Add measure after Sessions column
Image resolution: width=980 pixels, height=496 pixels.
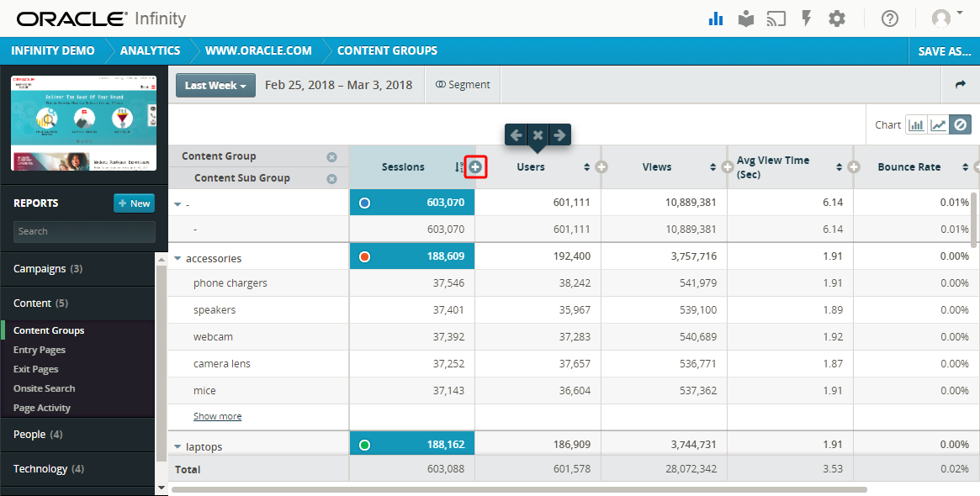coord(475,166)
